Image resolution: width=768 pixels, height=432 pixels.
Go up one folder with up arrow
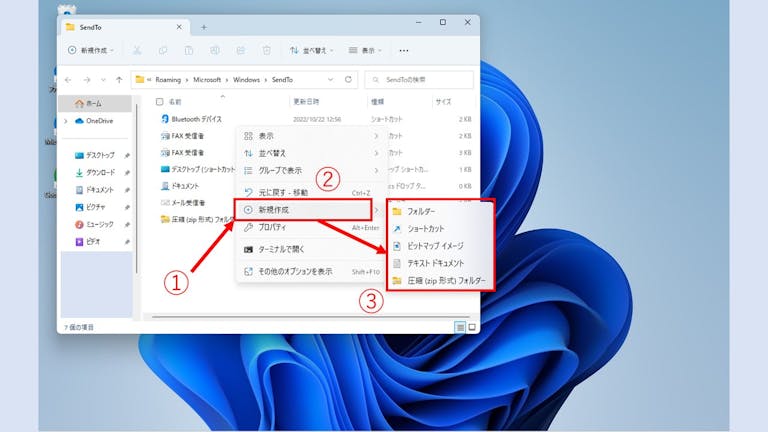[119, 80]
